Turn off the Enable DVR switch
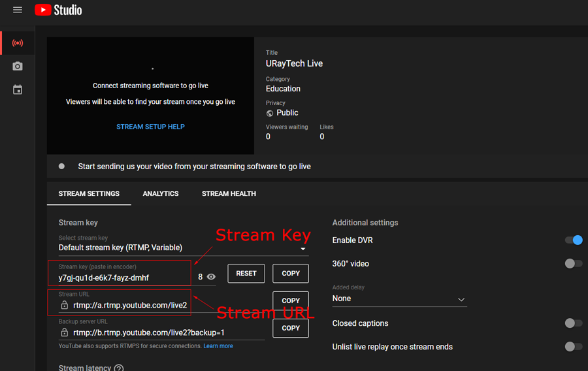This screenshot has height=371, width=588. coord(574,240)
